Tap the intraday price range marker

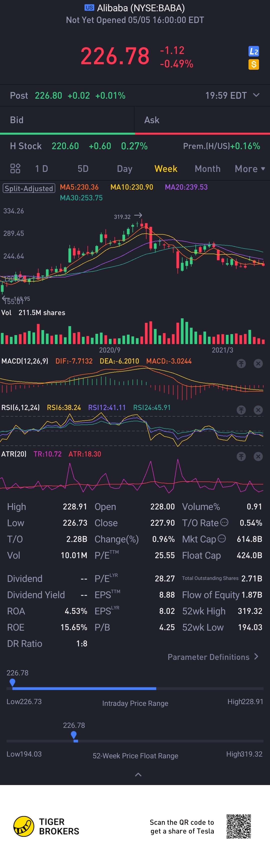[12, 682]
